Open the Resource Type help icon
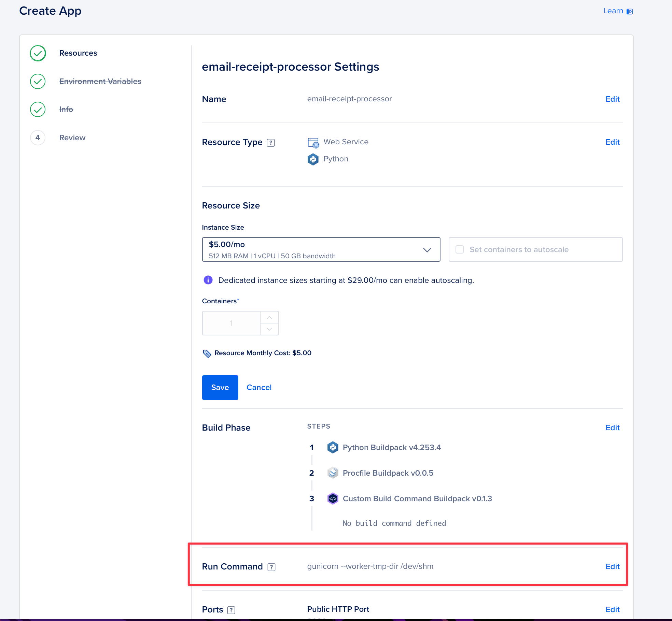 pyautogui.click(x=271, y=143)
